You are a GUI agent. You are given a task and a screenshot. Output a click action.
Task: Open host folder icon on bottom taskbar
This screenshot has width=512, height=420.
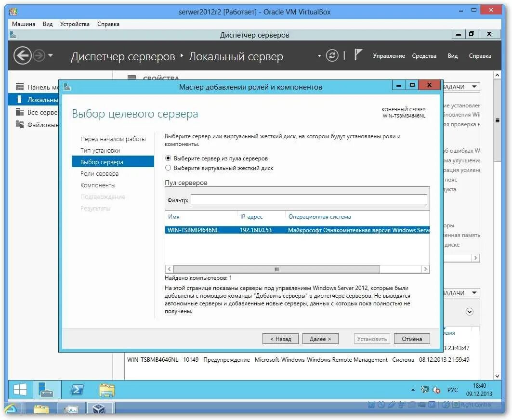(x=41, y=409)
